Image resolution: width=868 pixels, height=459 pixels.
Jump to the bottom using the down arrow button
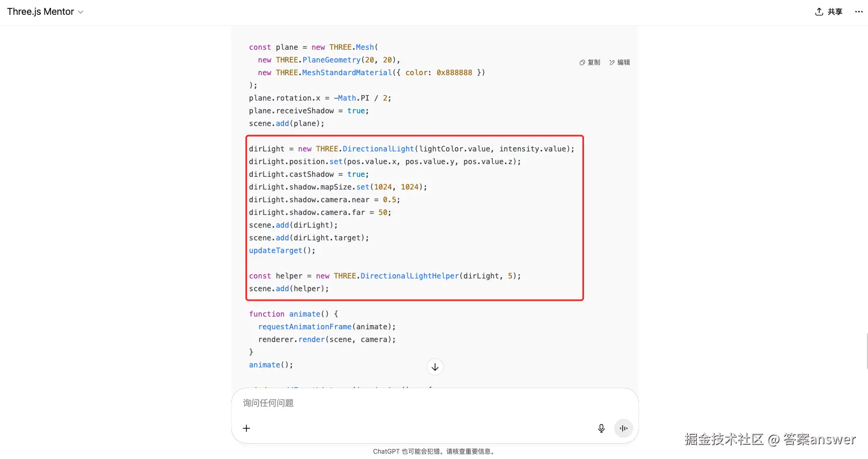435,367
